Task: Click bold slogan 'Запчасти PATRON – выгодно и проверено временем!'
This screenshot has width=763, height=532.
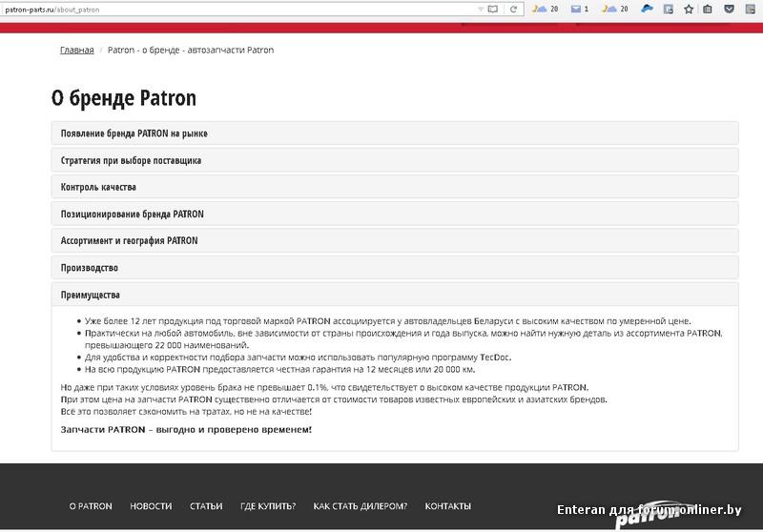Action: [186, 430]
